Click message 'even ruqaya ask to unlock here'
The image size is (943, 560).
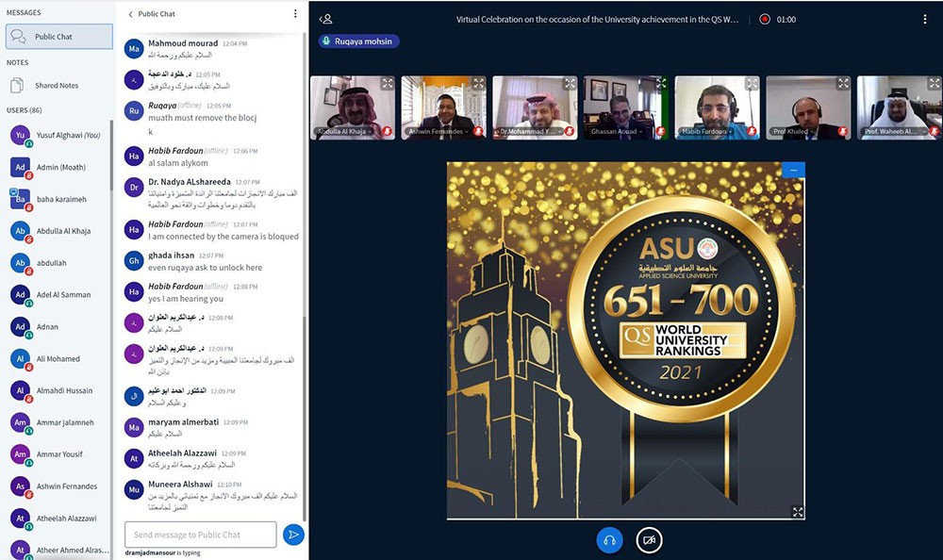205,268
